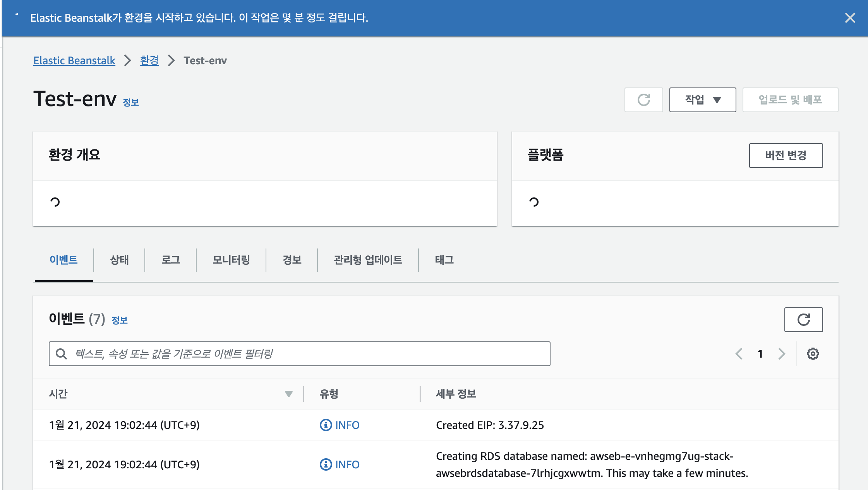Click the environment refresh icon button
The width and height of the screenshot is (868, 490).
point(643,100)
